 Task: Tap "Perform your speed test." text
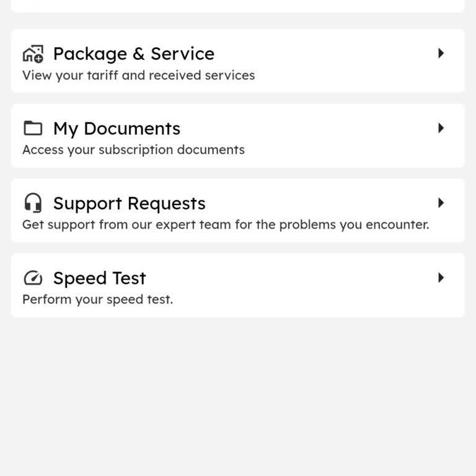(97, 299)
